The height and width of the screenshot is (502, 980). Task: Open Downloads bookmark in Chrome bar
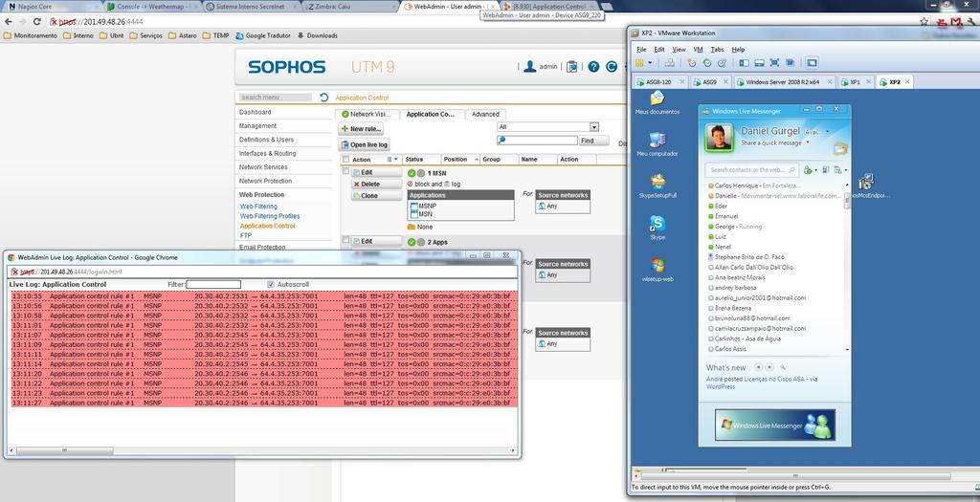tap(318, 35)
